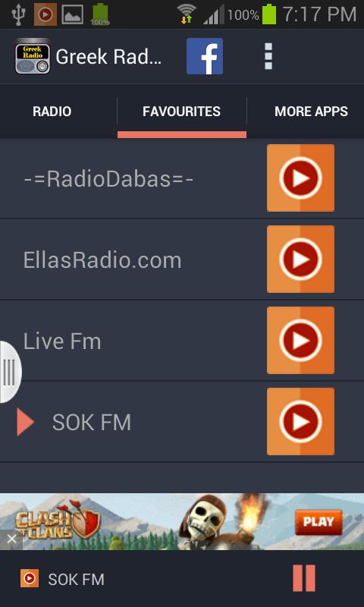Tap the SOK FM orange play button
The image size is (364, 607).
[x=300, y=421]
